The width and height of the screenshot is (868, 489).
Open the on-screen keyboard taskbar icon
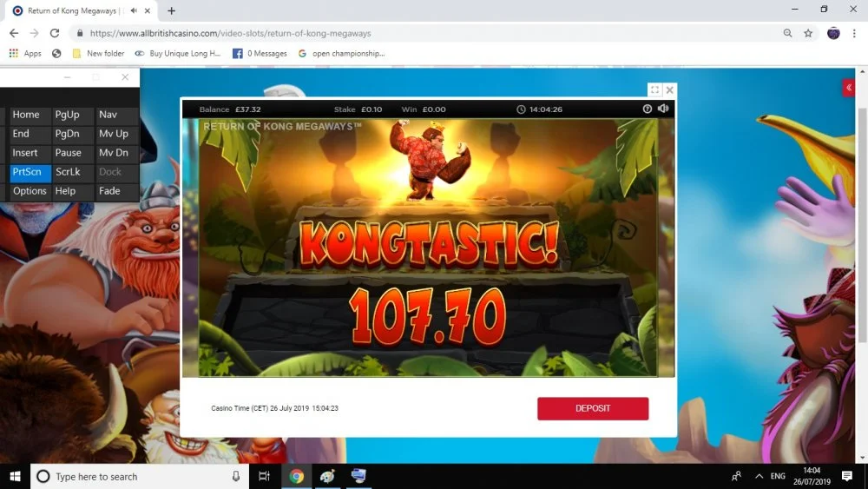[x=358, y=476]
